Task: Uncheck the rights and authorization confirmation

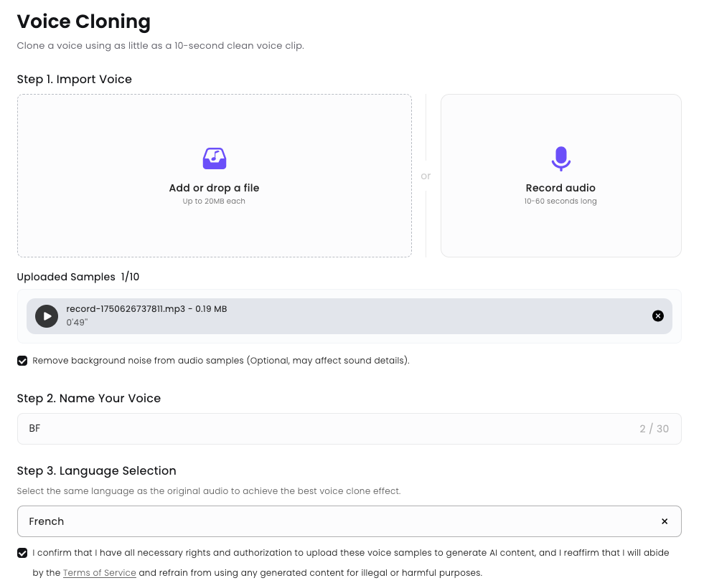Action: coord(22,553)
